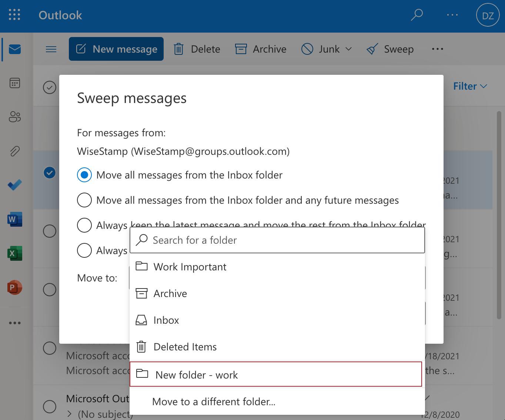
Task: Open the Filter dropdown
Action: (x=470, y=86)
